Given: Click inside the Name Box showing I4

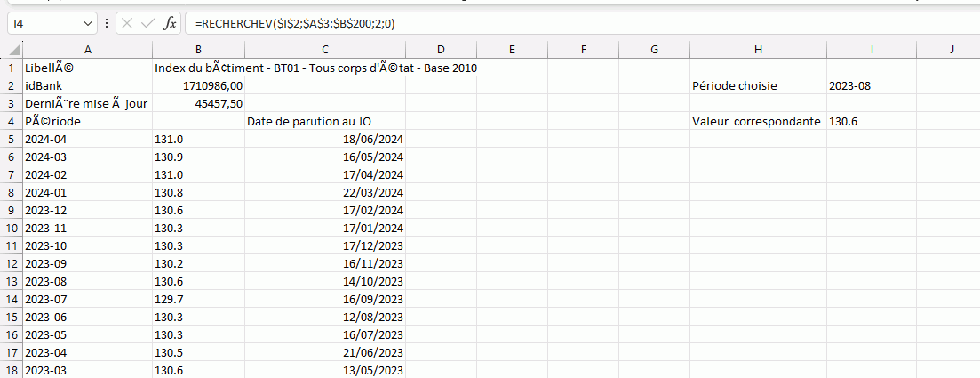Looking at the screenshot, I should click(x=44, y=24).
